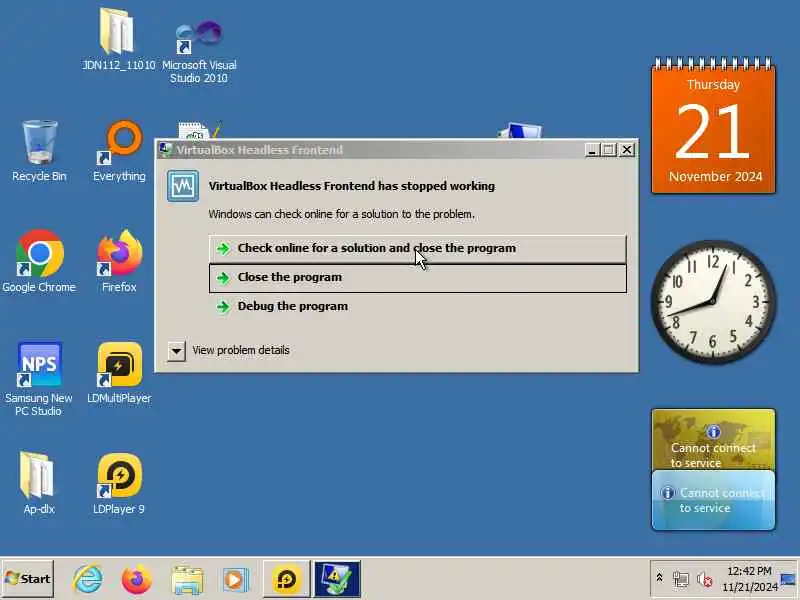Click the blue Cannot connect to service gadget

click(713, 500)
